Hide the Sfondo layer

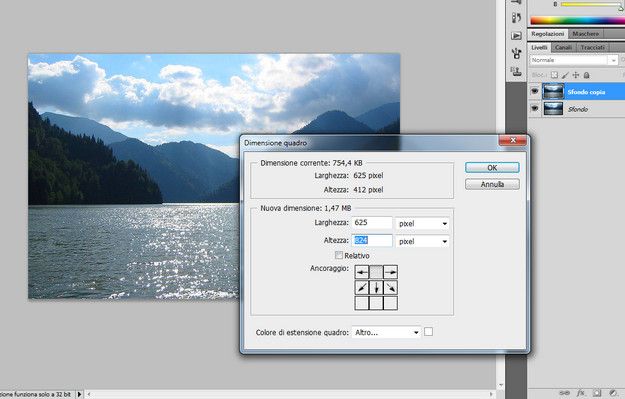tap(535, 108)
